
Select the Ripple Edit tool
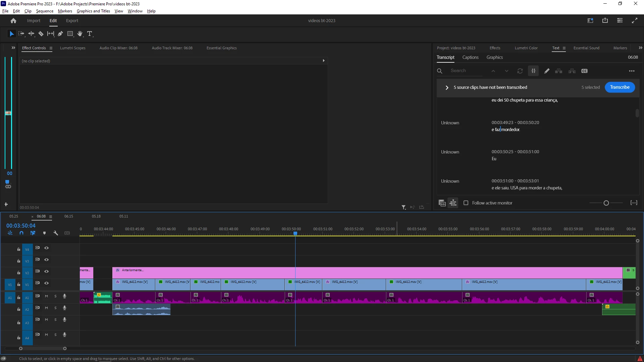point(31,34)
